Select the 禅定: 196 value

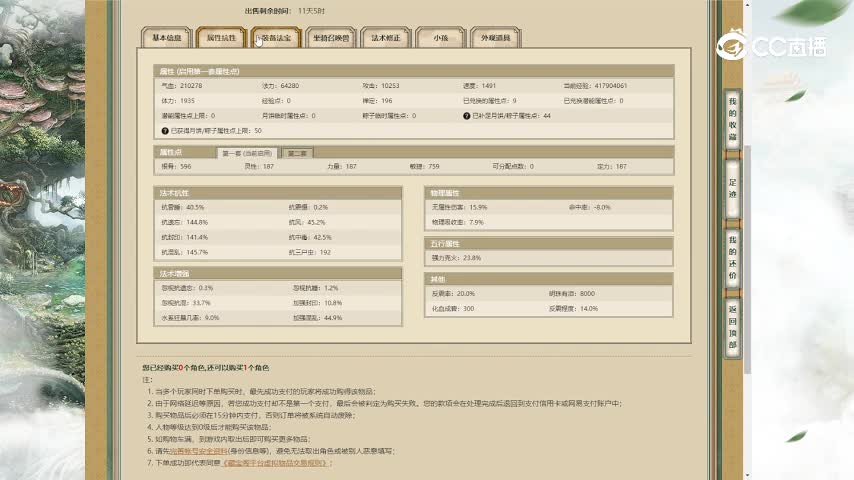coord(377,101)
